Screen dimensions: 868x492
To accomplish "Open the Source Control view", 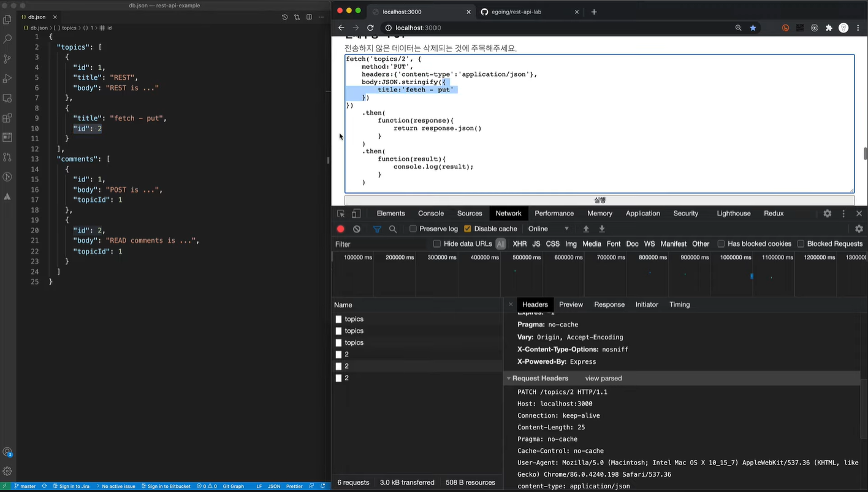I will coord(7,59).
